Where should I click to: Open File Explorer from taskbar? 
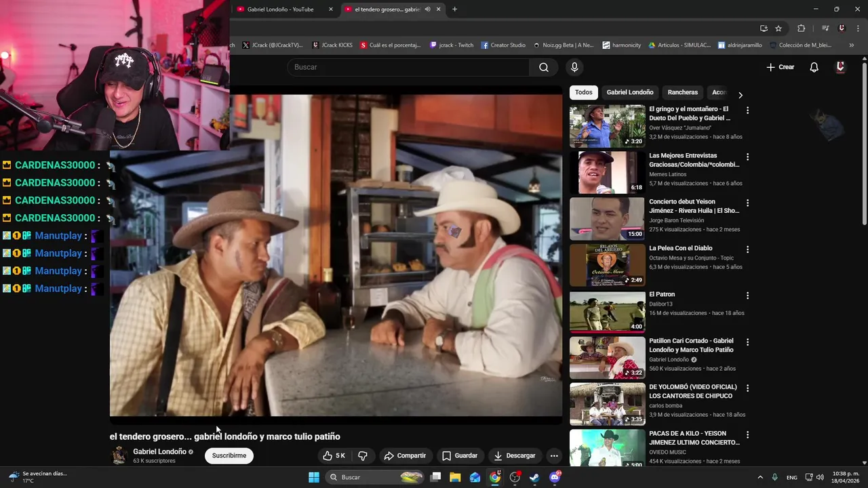tap(455, 477)
